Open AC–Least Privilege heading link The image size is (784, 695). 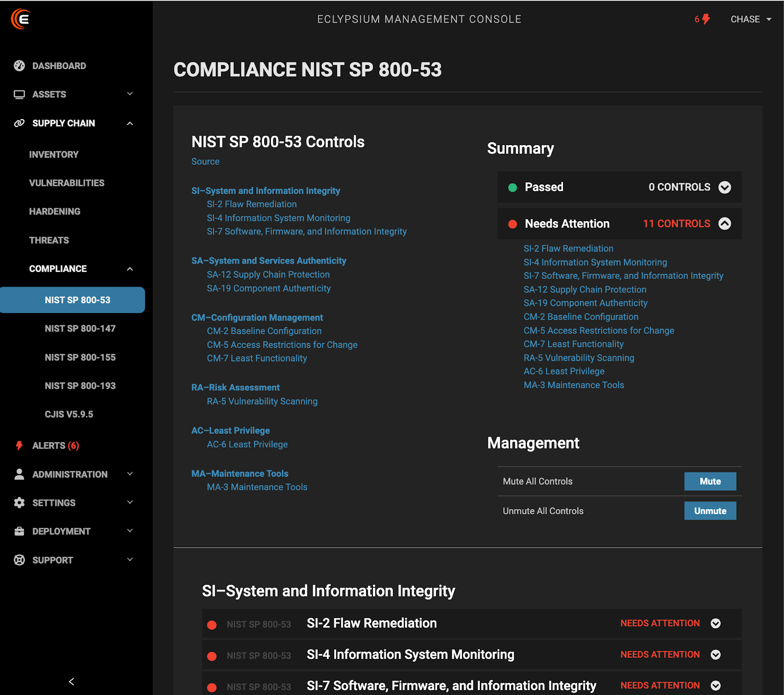coord(231,430)
